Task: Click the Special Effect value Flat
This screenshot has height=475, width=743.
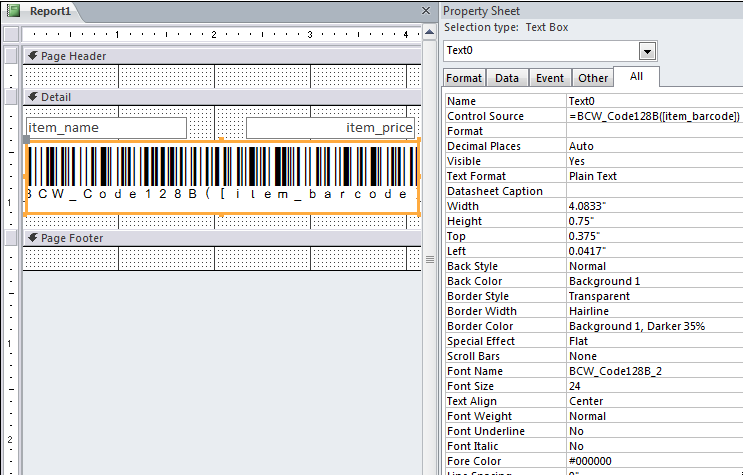Action: pyautogui.click(x=655, y=341)
